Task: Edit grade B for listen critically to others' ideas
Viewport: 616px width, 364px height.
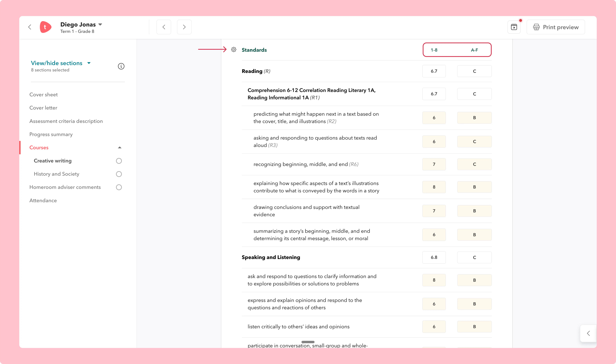Action: pyautogui.click(x=474, y=327)
